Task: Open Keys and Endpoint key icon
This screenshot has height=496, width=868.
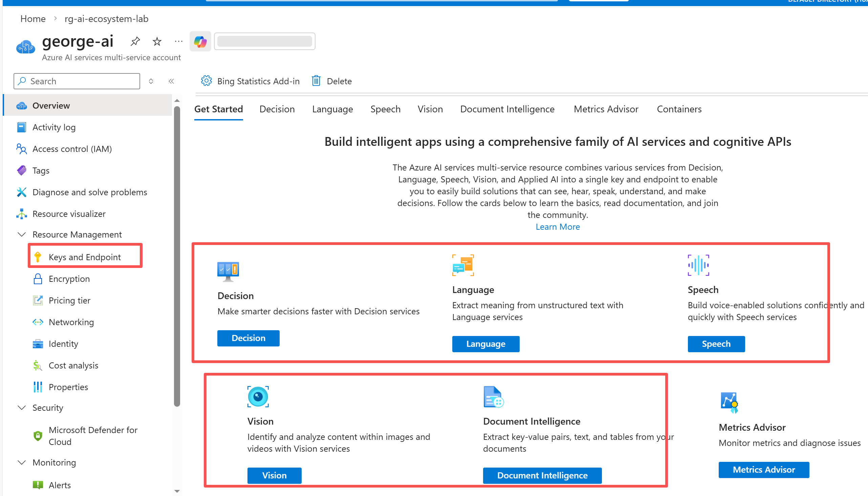Action: (x=38, y=257)
